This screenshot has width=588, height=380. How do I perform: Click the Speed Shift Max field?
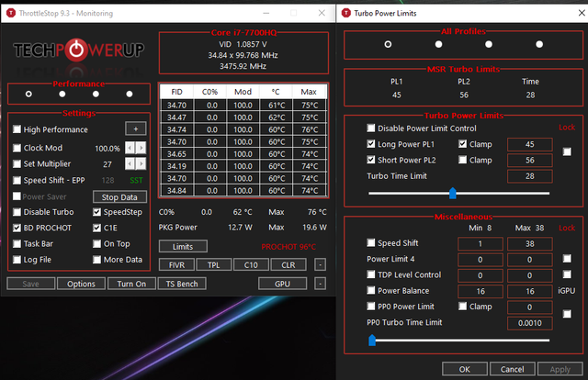click(x=529, y=243)
